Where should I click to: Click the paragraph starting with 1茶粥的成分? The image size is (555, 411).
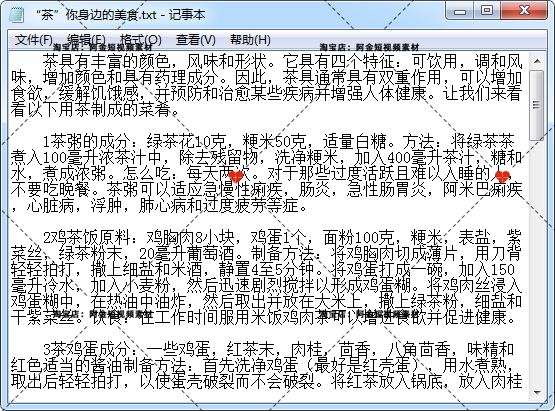click(x=267, y=173)
